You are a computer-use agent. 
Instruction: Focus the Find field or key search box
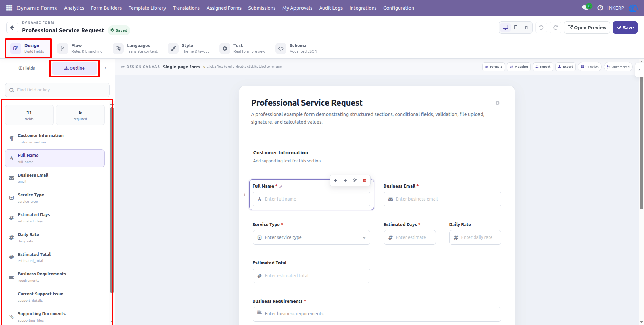click(57, 90)
